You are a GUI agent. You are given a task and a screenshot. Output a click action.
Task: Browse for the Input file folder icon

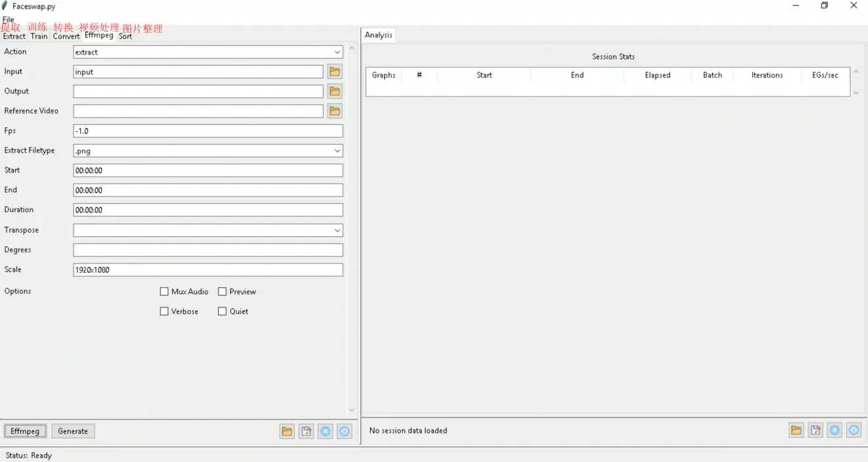coord(335,72)
